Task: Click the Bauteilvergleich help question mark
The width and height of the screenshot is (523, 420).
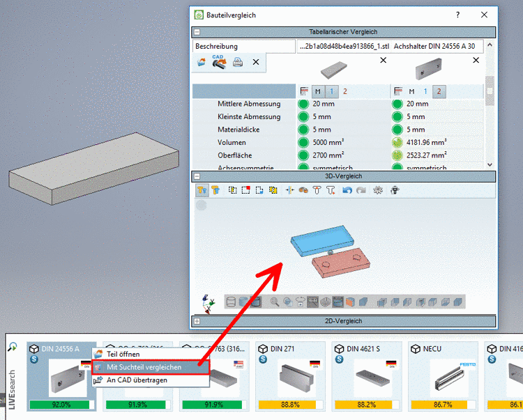Action: click(x=457, y=15)
